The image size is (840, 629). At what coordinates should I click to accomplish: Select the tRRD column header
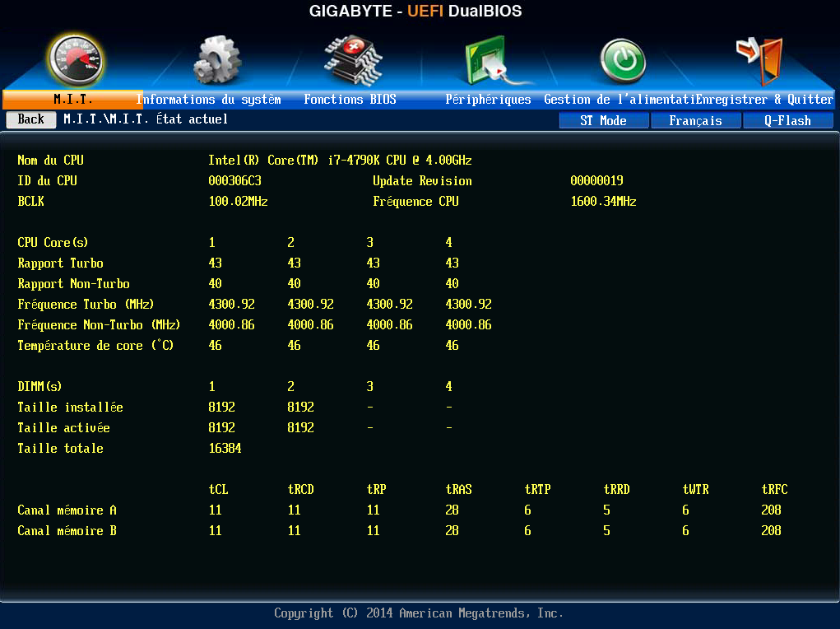(616, 490)
